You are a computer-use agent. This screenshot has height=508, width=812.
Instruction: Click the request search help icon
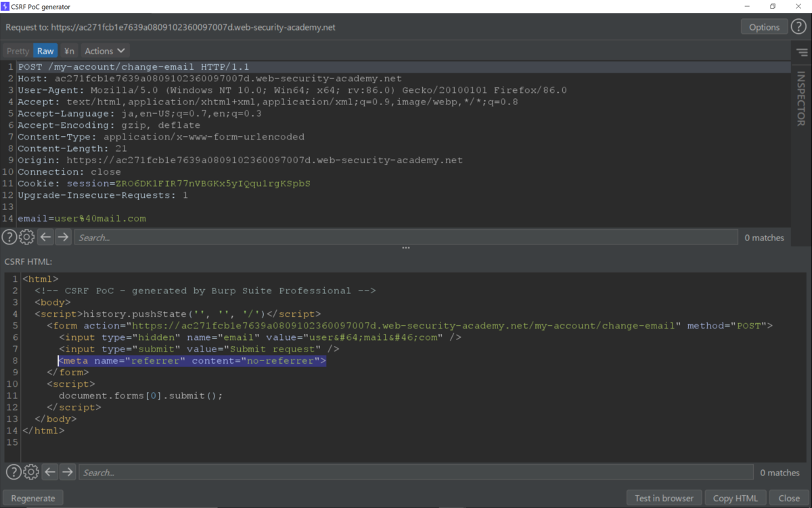9,237
